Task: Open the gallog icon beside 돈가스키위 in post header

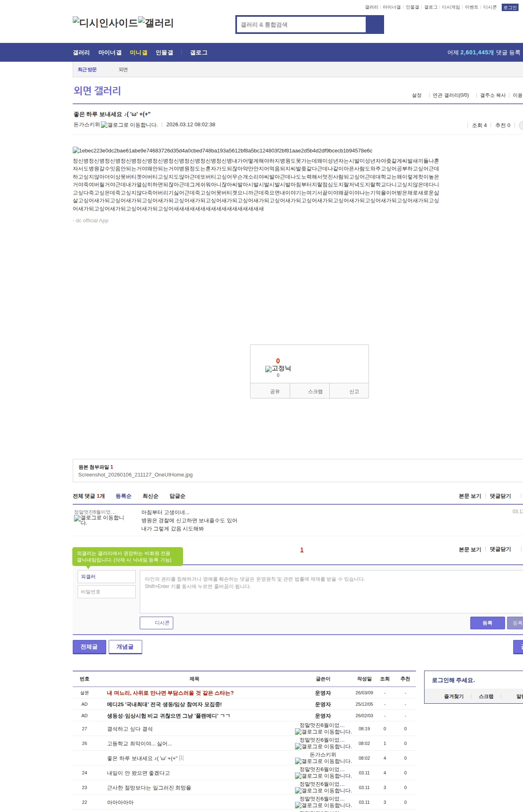Action: [x=129, y=125]
